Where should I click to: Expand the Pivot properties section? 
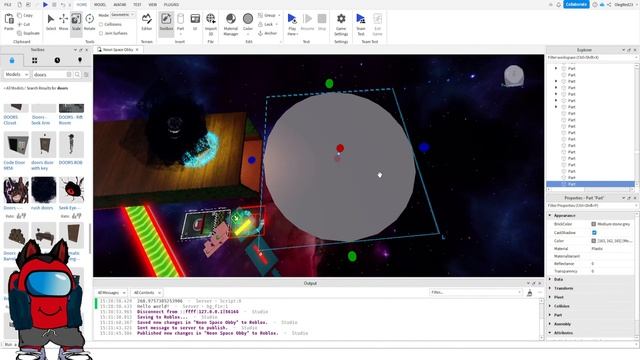[550, 297]
